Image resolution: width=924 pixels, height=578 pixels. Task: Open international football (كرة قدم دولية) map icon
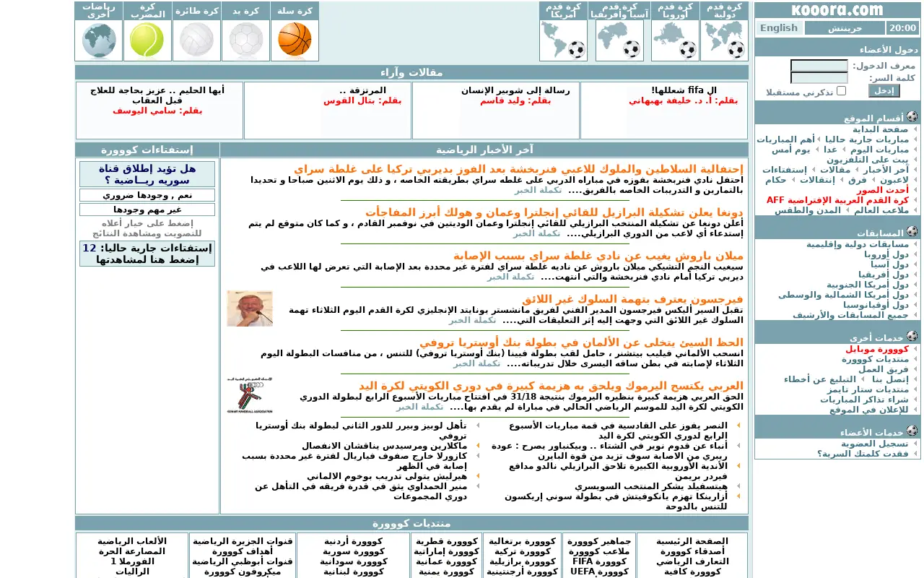724,40
